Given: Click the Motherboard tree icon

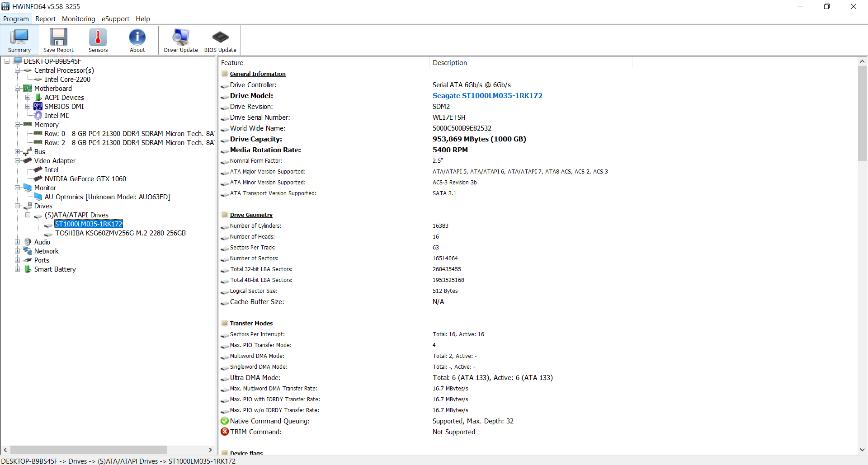Looking at the screenshot, I should (28, 88).
